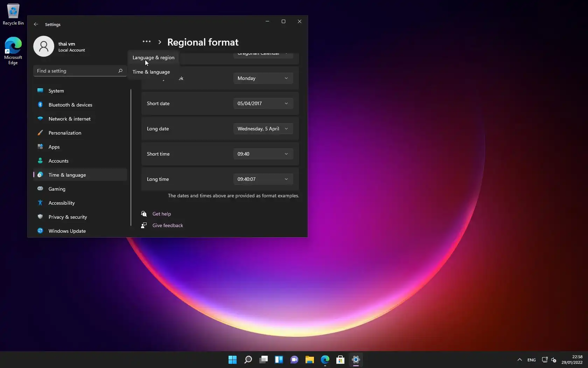Screen dimensions: 588x368
Task: Click the back arrow in Settings
Action: coord(36,25)
